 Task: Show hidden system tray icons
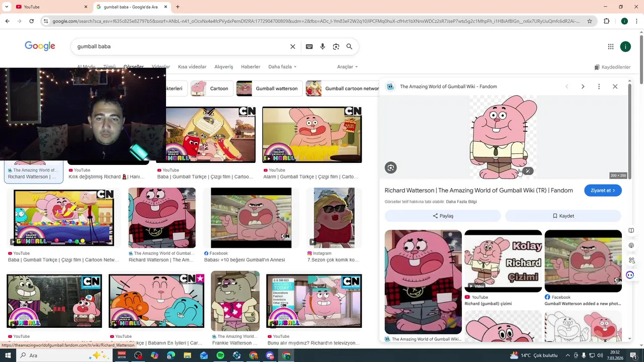point(568,355)
